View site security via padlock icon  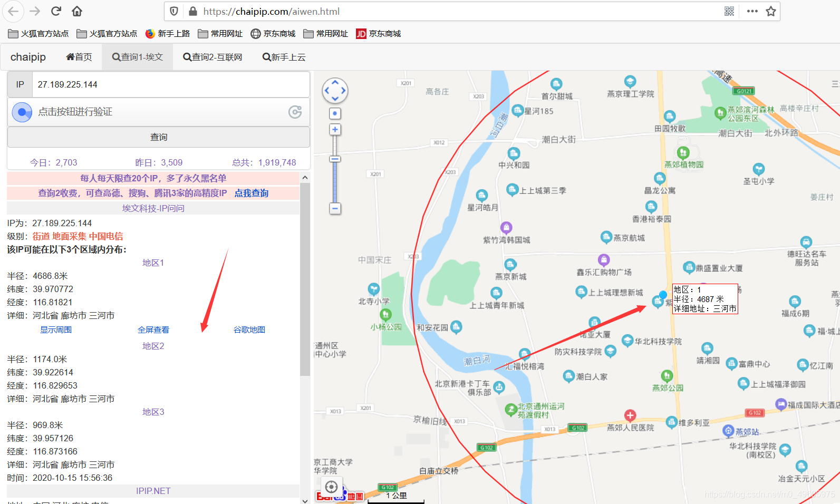click(193, 11)
